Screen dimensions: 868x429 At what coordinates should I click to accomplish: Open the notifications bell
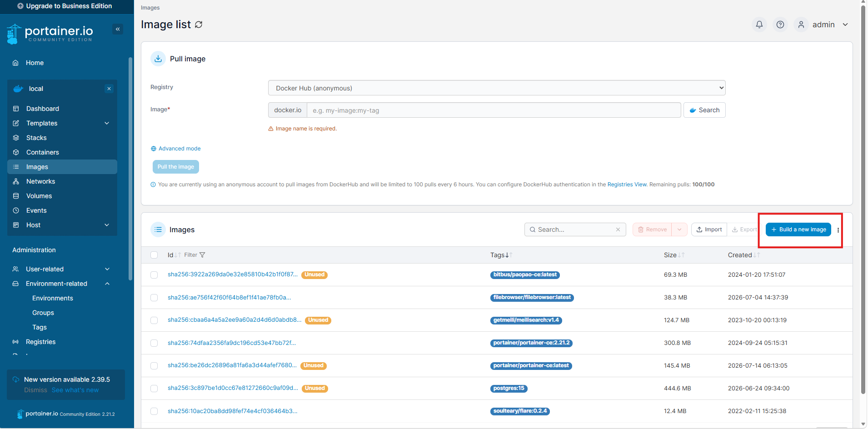[759, 25]
